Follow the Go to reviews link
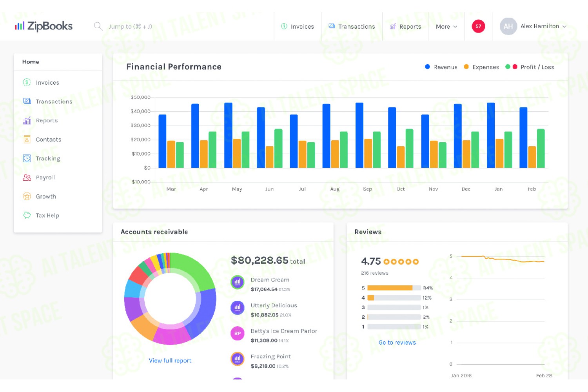This screenshot has width=588, height=392. 397,343
